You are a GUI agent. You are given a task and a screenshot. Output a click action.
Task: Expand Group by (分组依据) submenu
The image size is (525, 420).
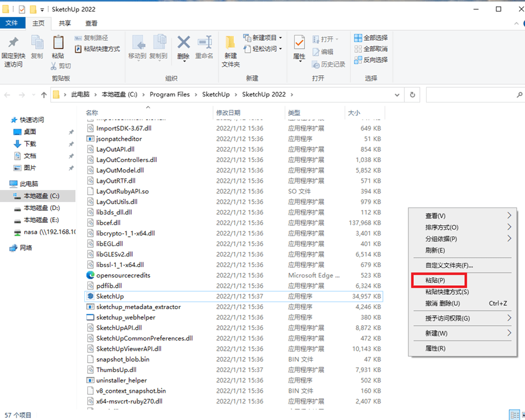click(462, 239)
